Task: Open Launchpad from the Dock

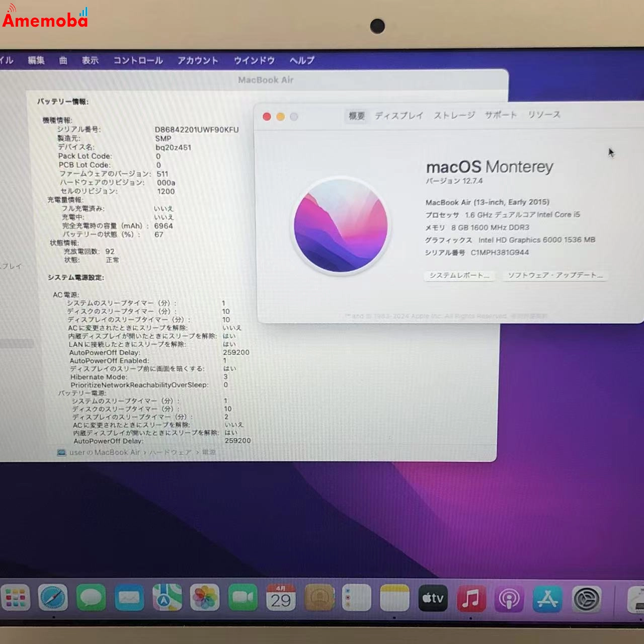Action: click(x=16, y=598)
